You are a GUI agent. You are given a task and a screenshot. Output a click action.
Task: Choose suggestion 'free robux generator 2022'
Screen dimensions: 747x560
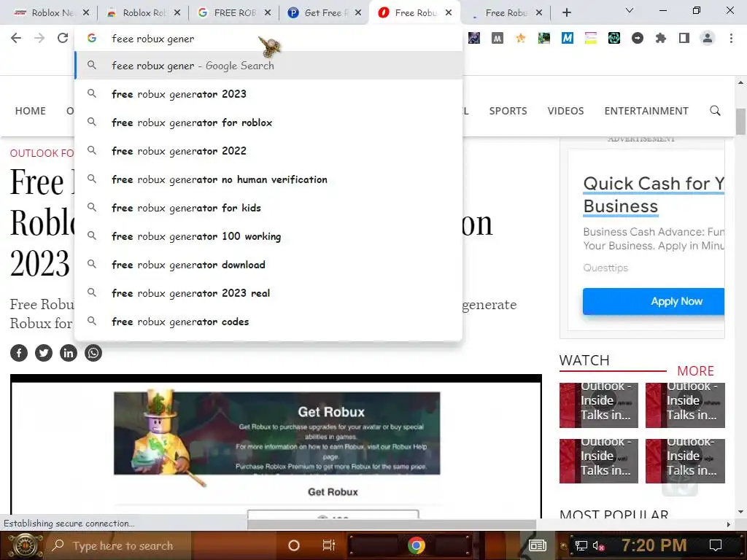click(268, 151)
